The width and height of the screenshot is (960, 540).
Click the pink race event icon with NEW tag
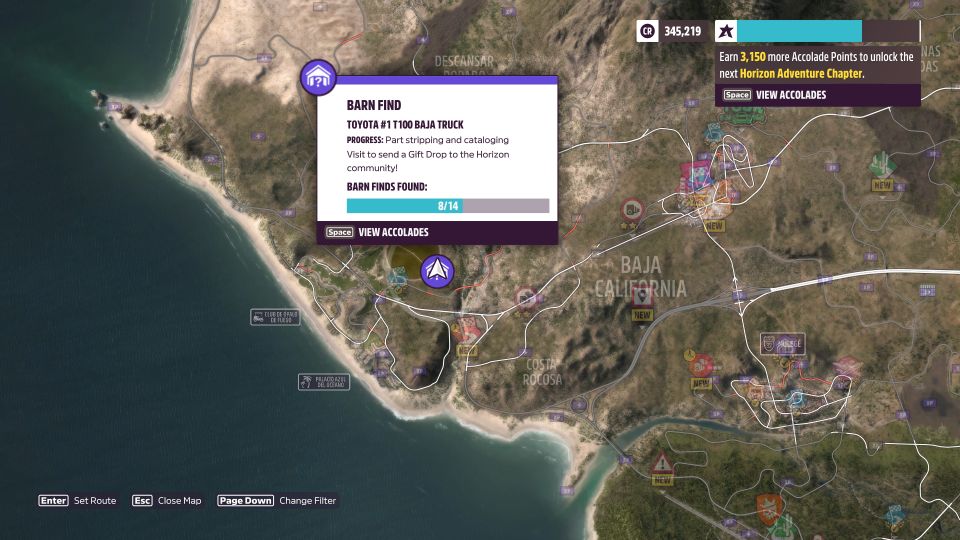tap(467, 331)
